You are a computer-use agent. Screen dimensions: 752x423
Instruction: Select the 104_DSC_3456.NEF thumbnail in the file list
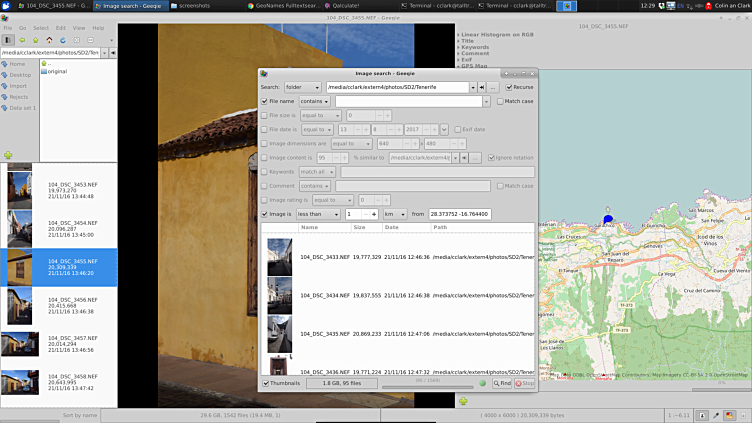click(x=20, y=306)
